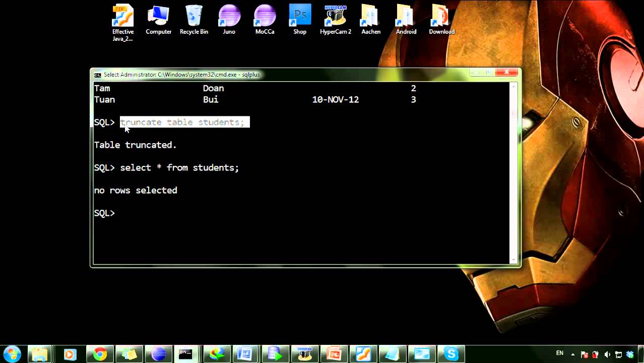Screen dimensions: 644x363
Task: Click 'Bui' in the console output
Action: 211,99
